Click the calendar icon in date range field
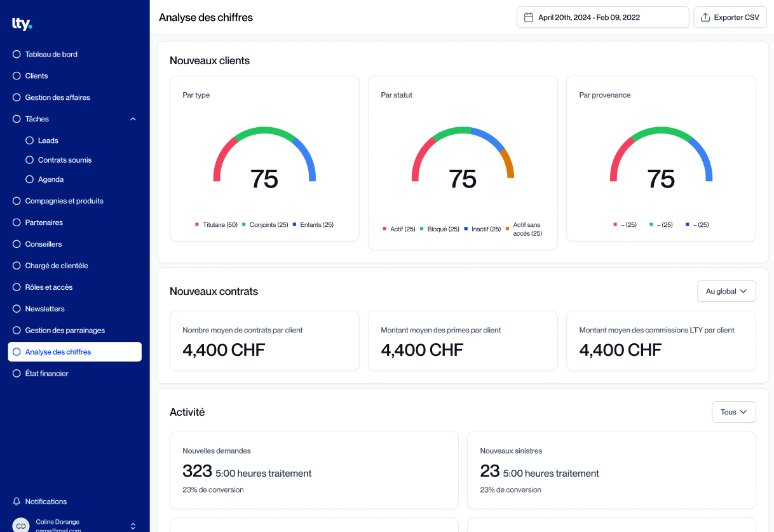The width and height of the screenshot is (774, 532). coord(528,18)
